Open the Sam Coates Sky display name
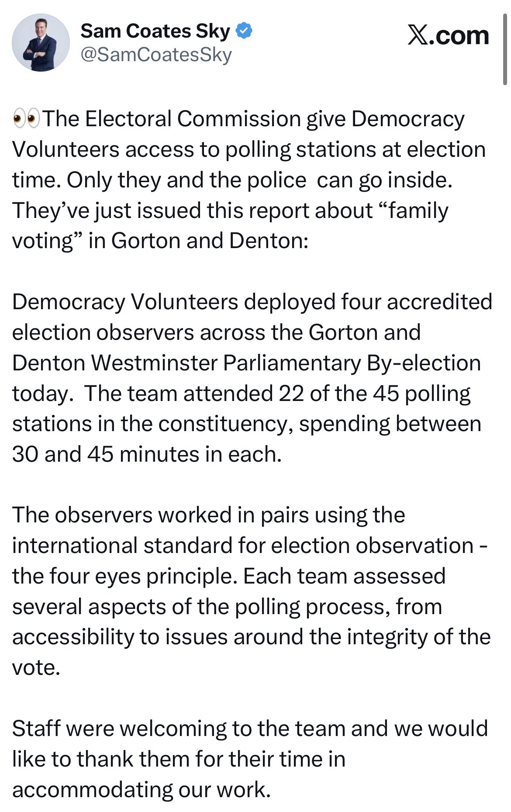This screenshot has height=812, width=511. [x=155, y=31]
